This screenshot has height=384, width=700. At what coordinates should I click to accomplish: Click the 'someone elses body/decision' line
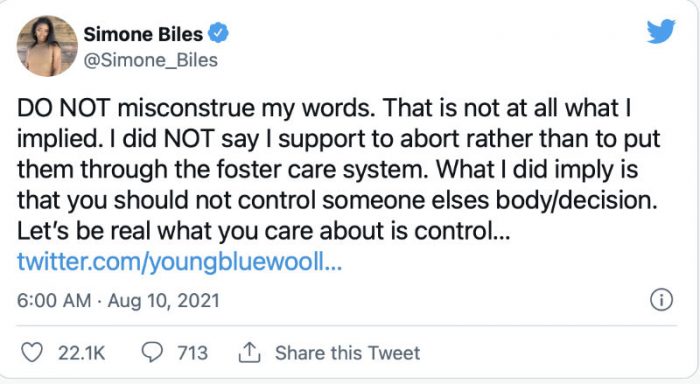[x=338, y=200]
